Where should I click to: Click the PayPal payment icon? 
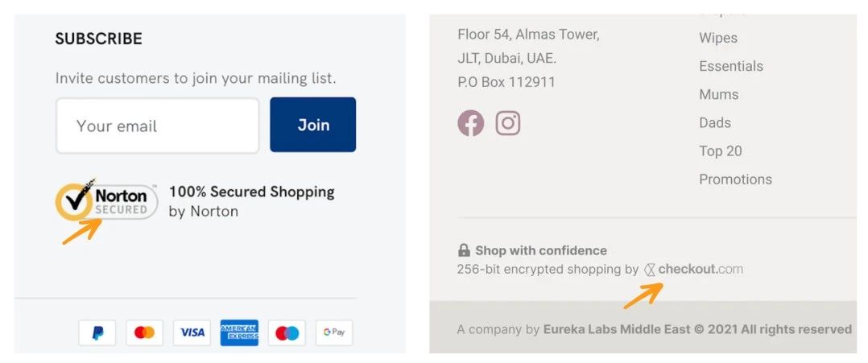(97, 332)
